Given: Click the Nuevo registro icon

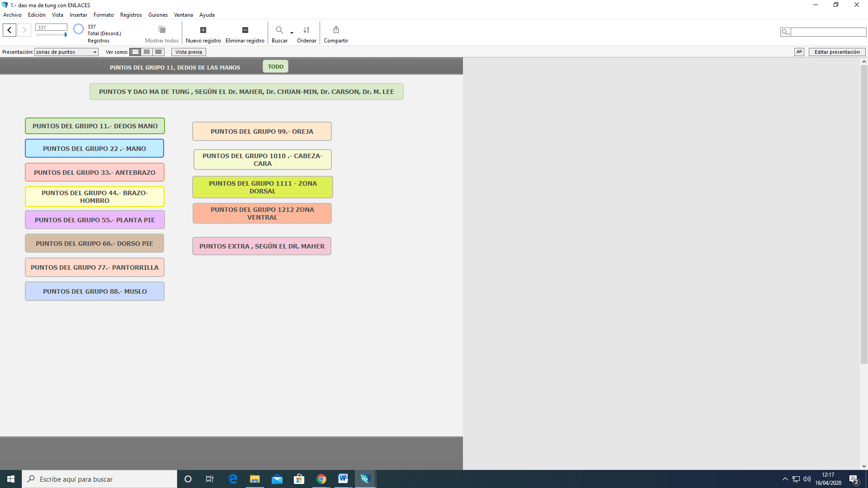Looking at the screenshot, I should [x=203, y=30].
